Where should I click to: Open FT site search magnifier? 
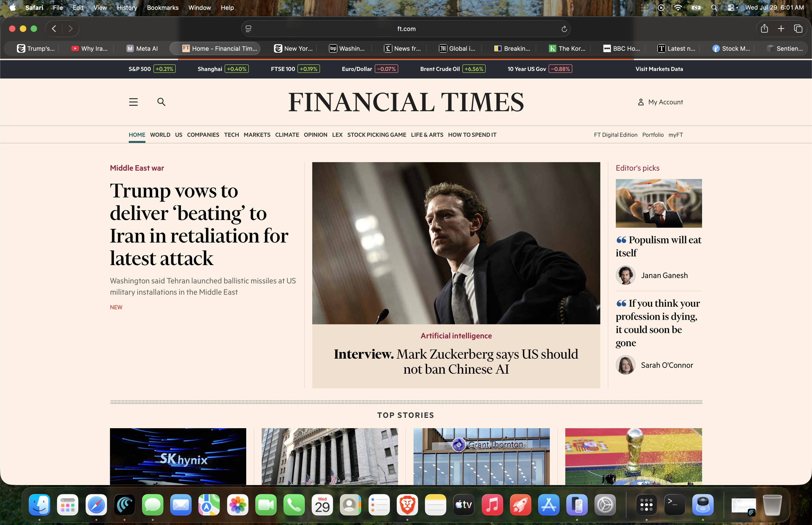point(161,102)
